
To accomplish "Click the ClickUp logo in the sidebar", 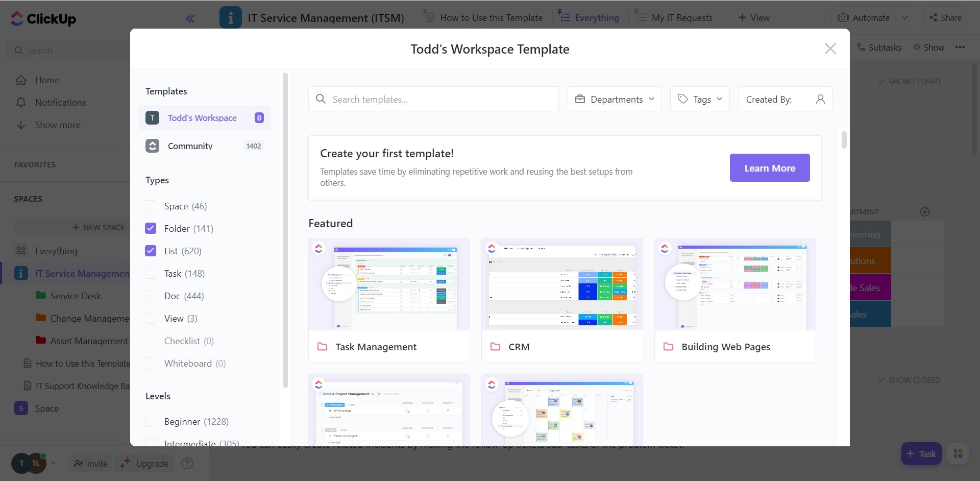I will click(43, 19).
